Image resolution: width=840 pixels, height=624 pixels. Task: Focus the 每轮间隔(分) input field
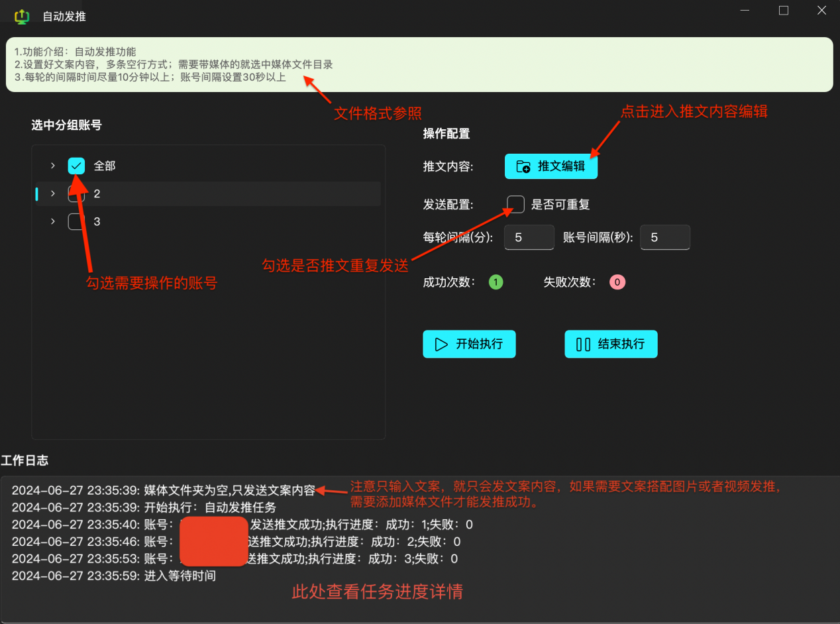click(x=529, y=237)
